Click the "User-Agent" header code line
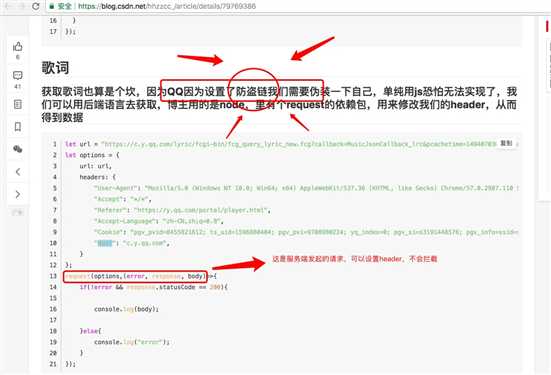The image size is (551, 375). [x=306, y=188]
